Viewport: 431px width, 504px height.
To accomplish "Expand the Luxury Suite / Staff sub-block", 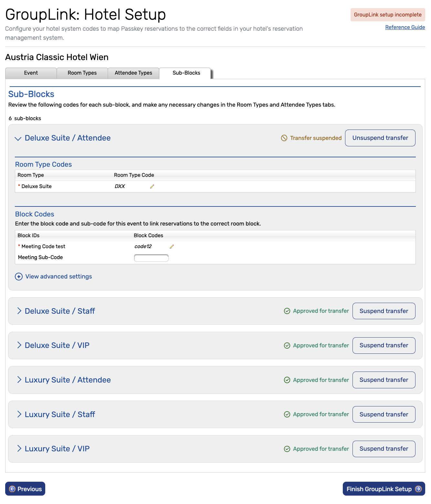I will point(19,414).
